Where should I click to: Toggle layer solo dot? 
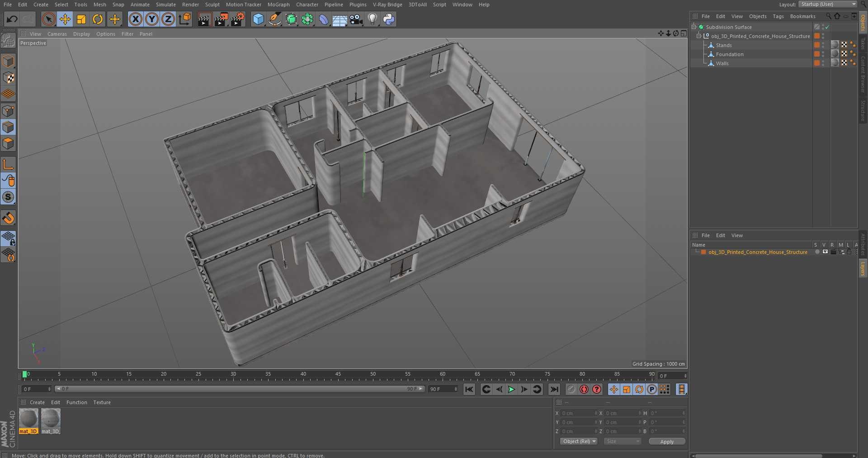tap(817, 252)
